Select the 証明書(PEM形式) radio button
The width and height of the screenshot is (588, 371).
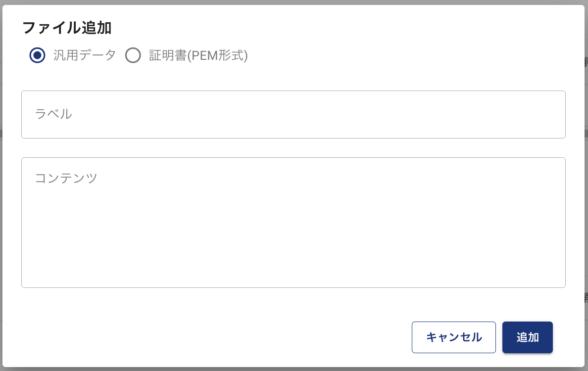click(x=133, y=55)
